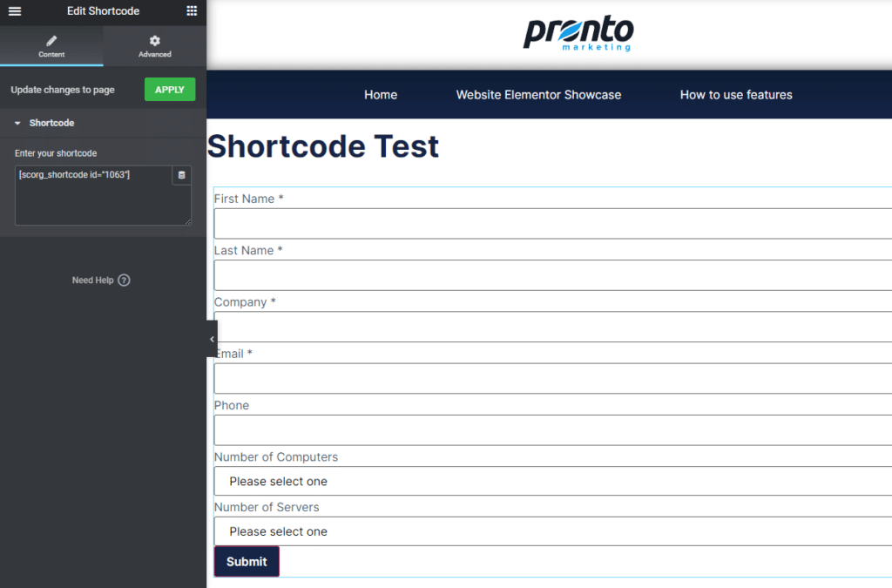Click the Need Help question mark icon

[x=124, y=280]
